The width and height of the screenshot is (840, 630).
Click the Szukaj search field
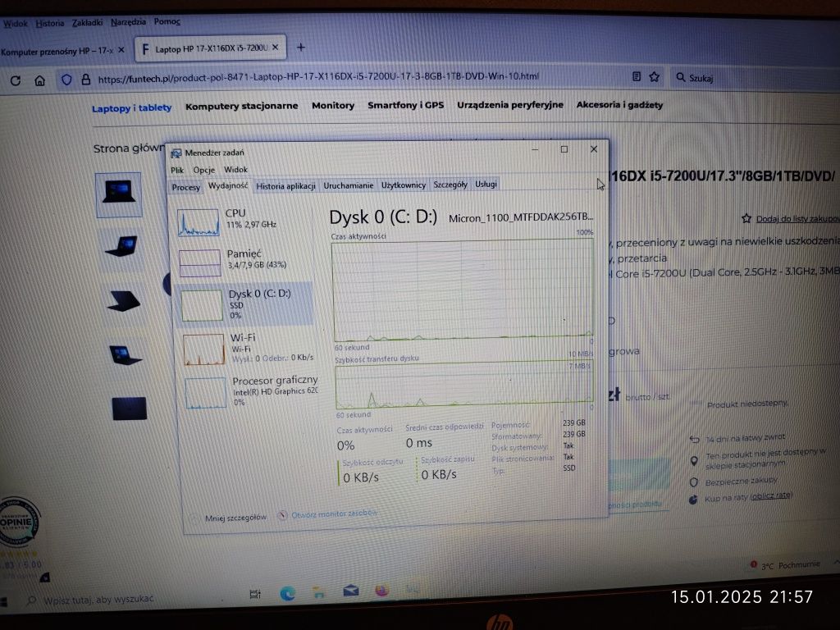(750, 78)
